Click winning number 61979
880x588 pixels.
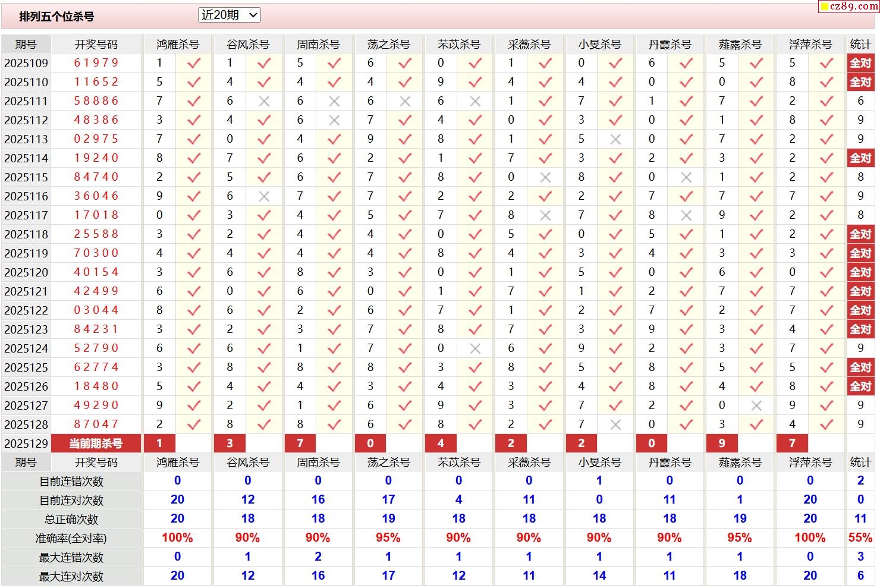96,63
